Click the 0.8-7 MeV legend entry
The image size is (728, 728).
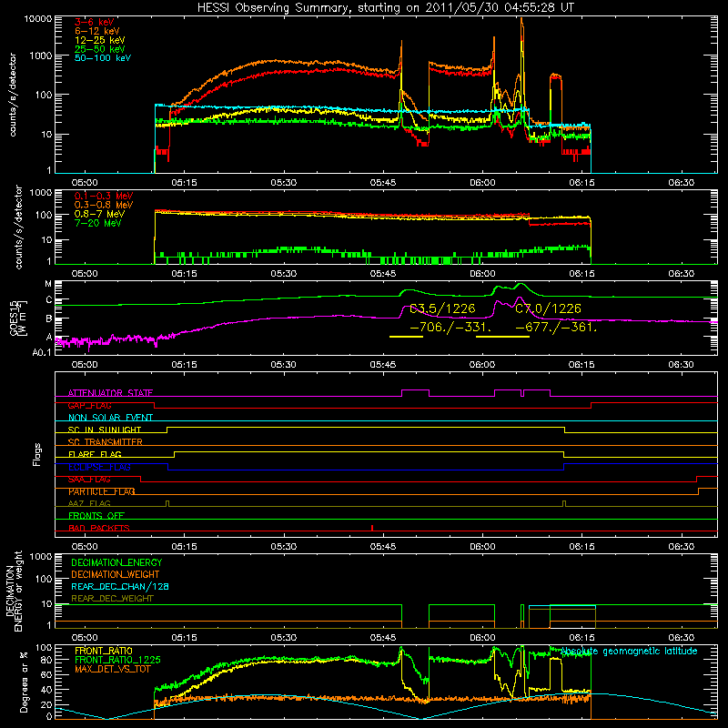[x=99, y=214]
